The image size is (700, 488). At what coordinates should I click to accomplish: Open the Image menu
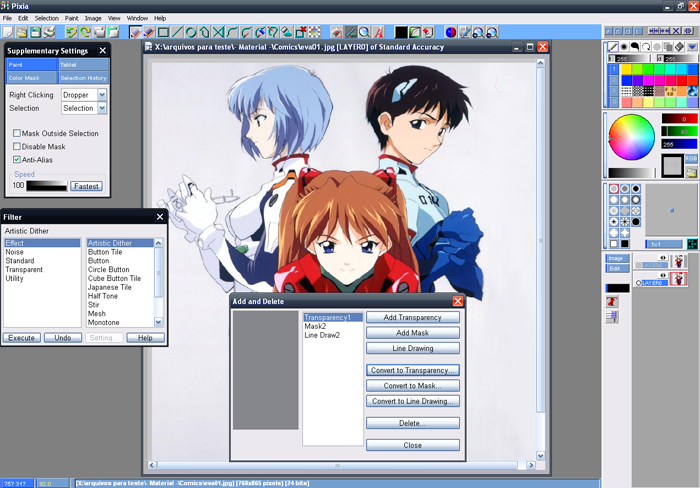click(x=93, y=18)
